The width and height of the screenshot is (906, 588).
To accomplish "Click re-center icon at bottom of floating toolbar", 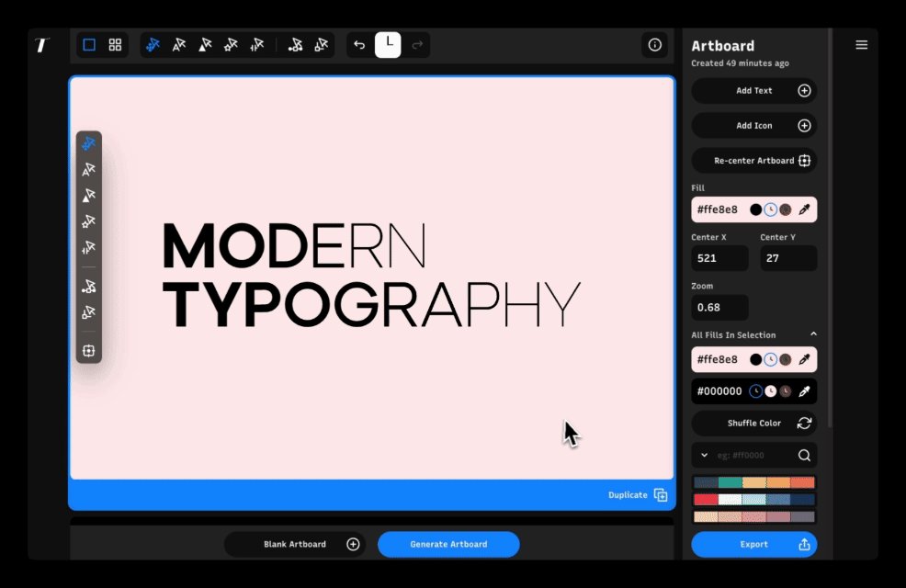I will pyautogui.click(x=88, y=351).
